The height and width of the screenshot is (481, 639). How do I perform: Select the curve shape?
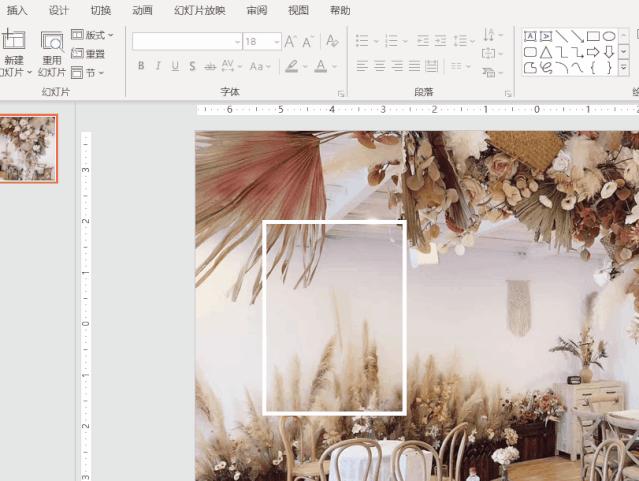(x=577, y=68)
